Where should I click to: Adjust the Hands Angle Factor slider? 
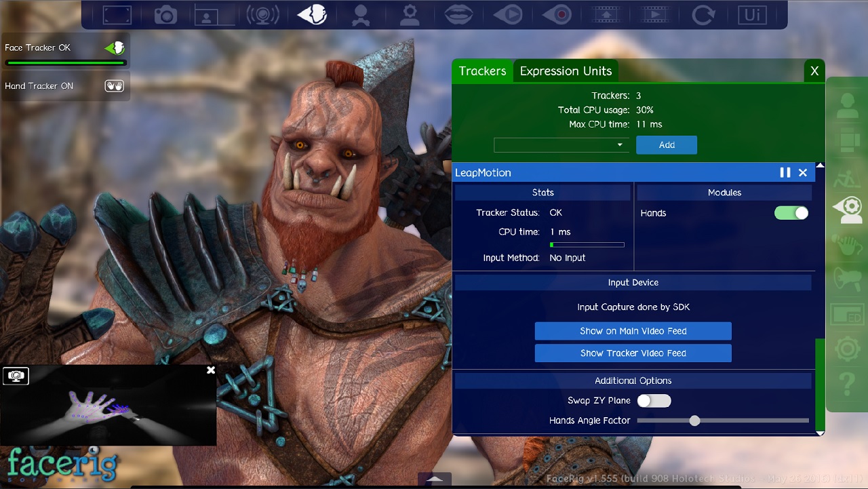pos(694,420)
